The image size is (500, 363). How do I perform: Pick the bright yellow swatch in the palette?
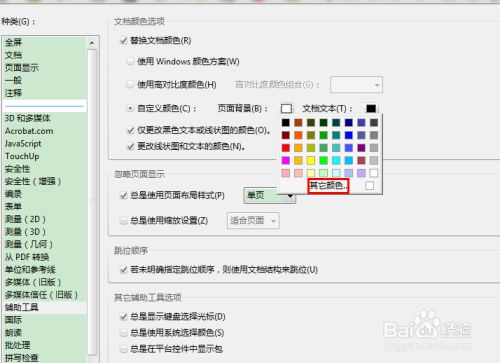click(x=311, y=160)
